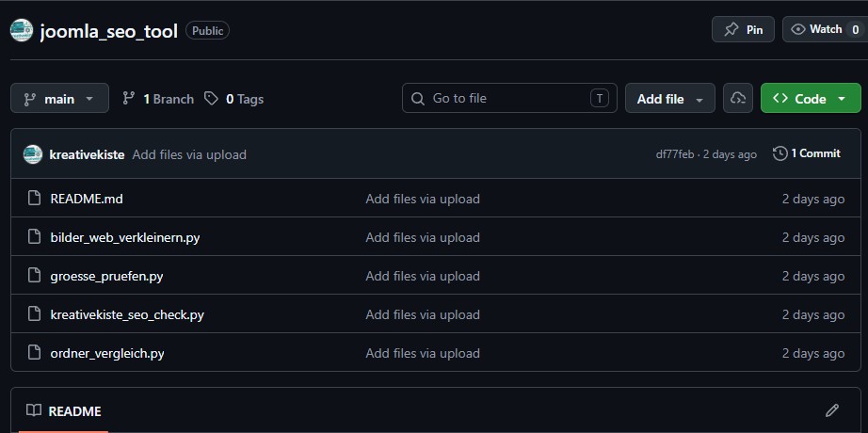Viewport: 868px width, 433px height.
Task: Open the cloud download icon button
Action: click(x=738, y=99)
